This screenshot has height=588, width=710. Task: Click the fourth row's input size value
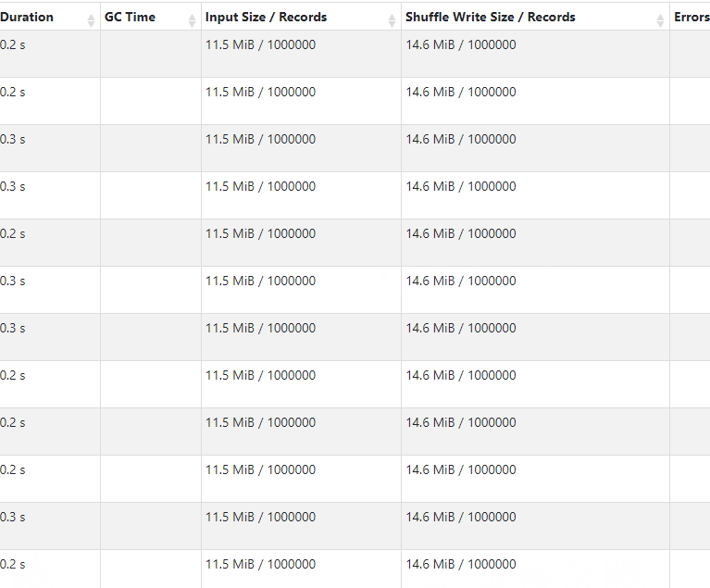click(x=260, y=187)
